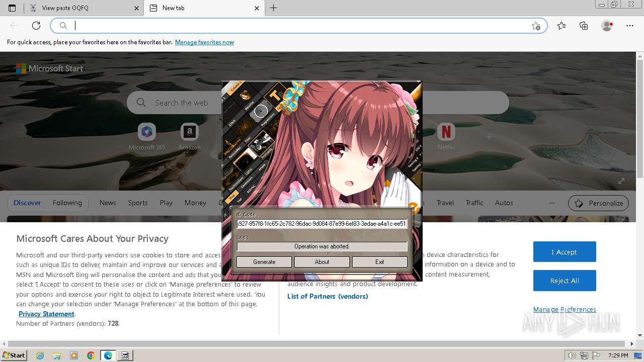Click the vertical scrollbar down arrow

click(x=640, y=336)
